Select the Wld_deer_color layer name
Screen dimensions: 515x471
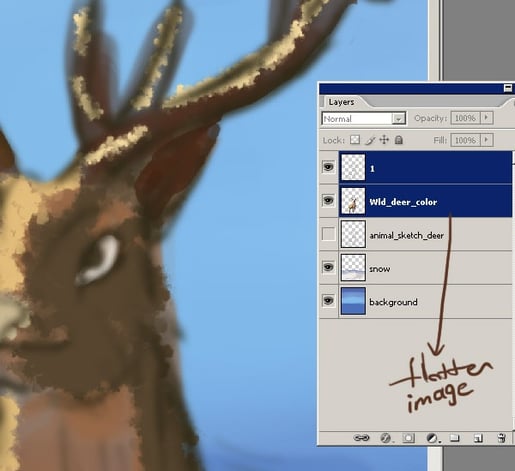[x=403, y=202]
